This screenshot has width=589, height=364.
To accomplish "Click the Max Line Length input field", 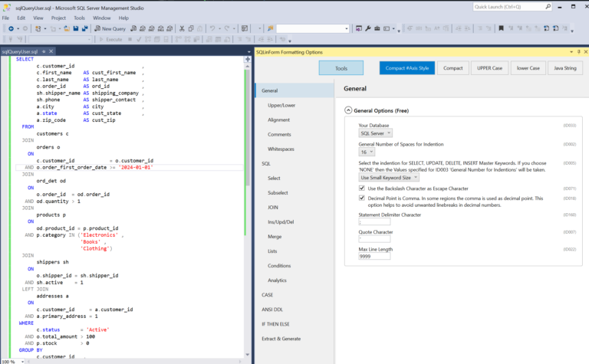I will click(374, 256).
